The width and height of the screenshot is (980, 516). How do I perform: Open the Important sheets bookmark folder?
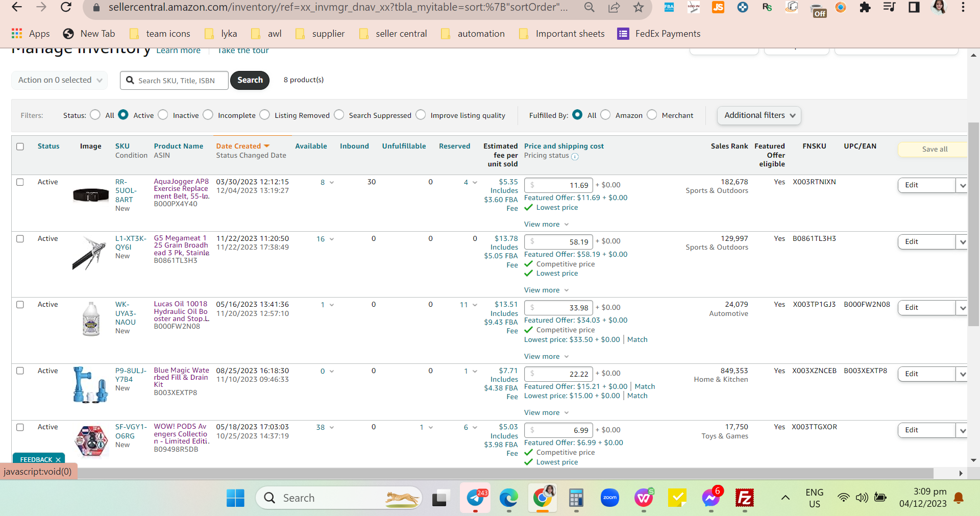(x=561, y=34)
